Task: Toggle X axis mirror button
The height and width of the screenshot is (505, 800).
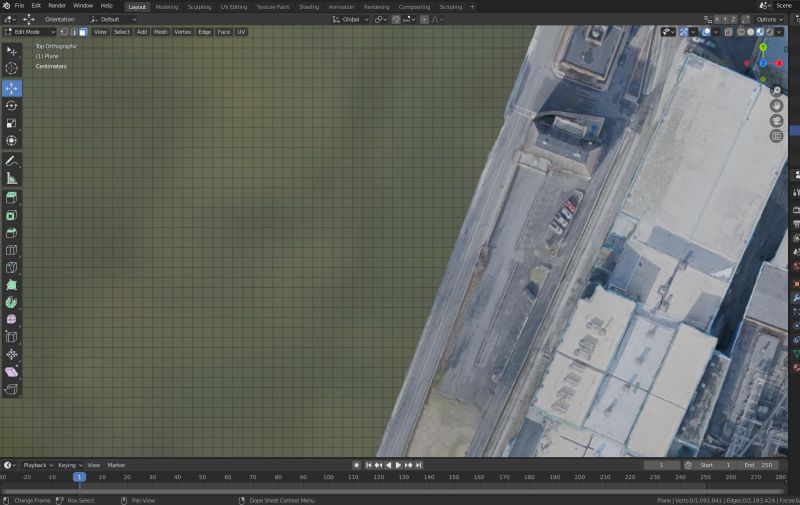Action: click(717, 19)
